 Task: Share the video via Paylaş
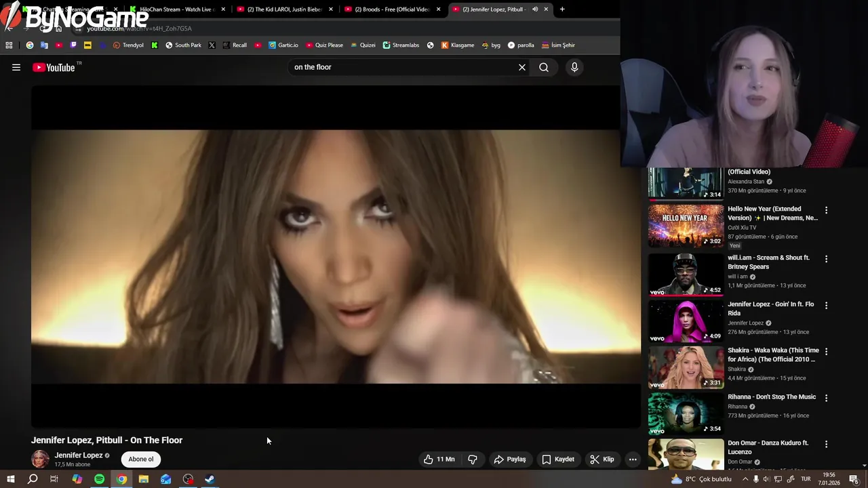coord(510,459)
